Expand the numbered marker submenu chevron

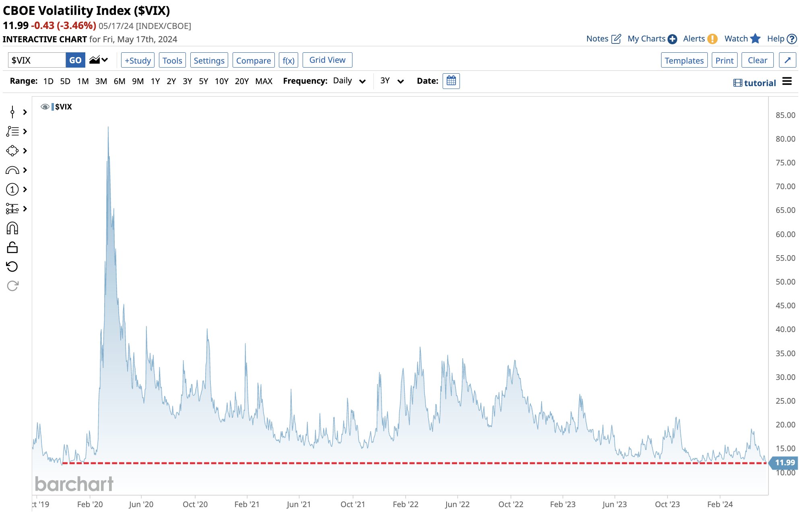[25, 189]
